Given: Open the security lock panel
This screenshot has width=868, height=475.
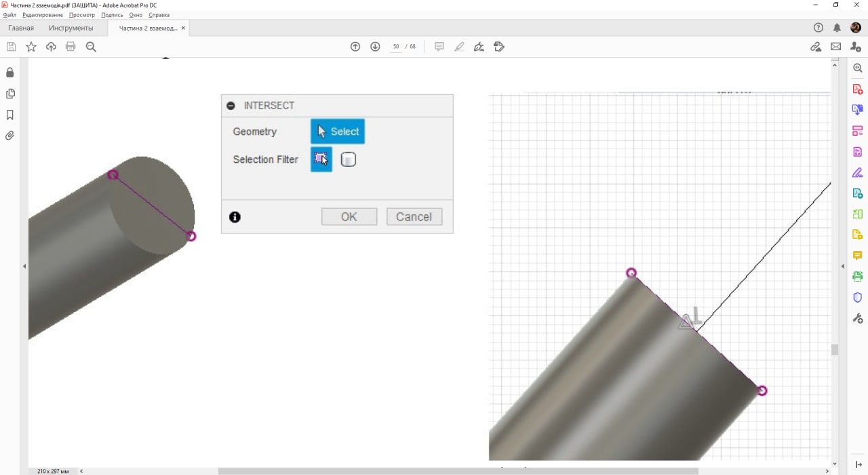Looking at the screenshot, I should [x=10, y=73].
